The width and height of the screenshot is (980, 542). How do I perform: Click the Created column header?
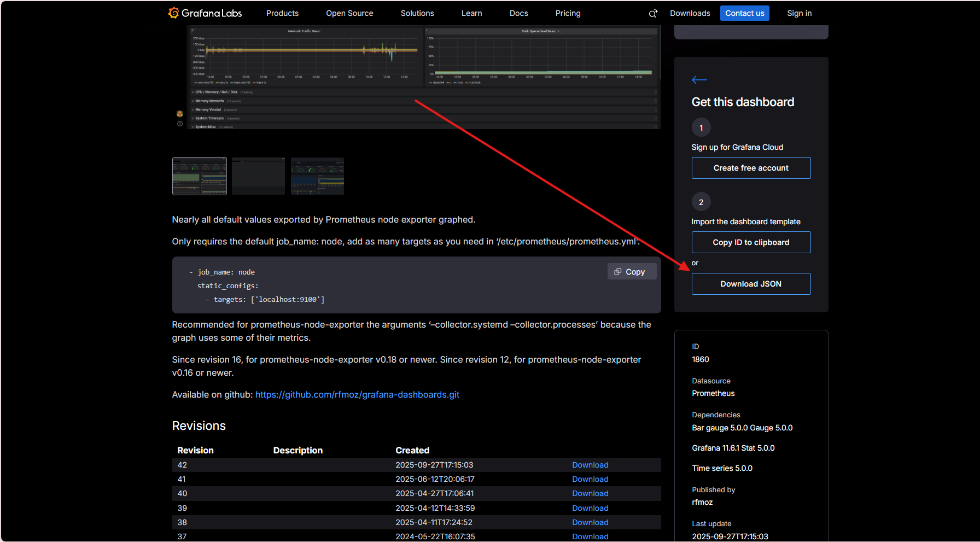point(412,450)
